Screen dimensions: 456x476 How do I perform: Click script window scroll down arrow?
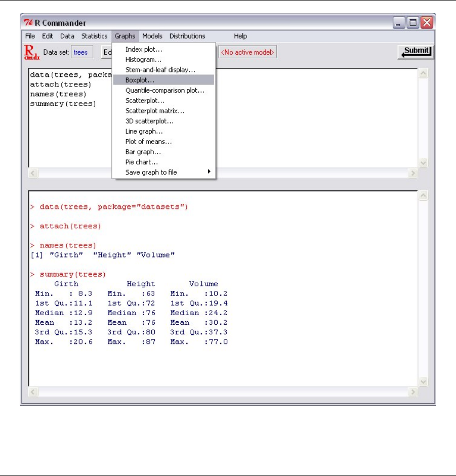click(x=423, y=163)
